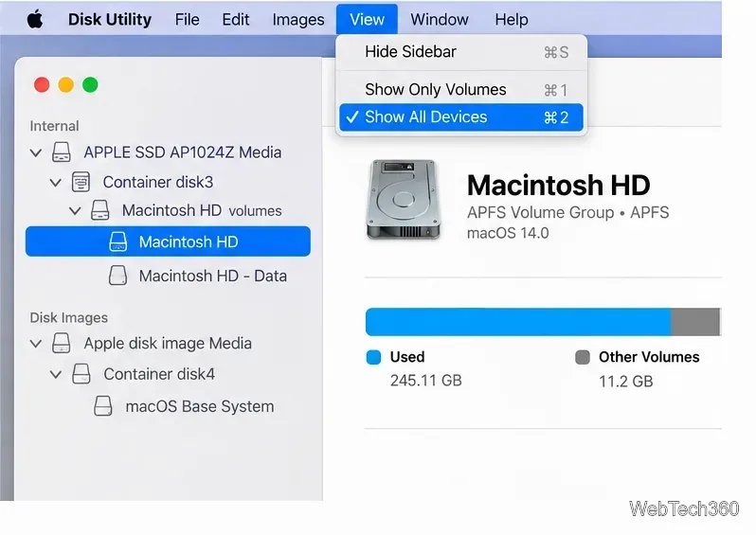Click macOS Base System volume icon
Viewport: 756px width, 535px height.
(x=103, y=406)
